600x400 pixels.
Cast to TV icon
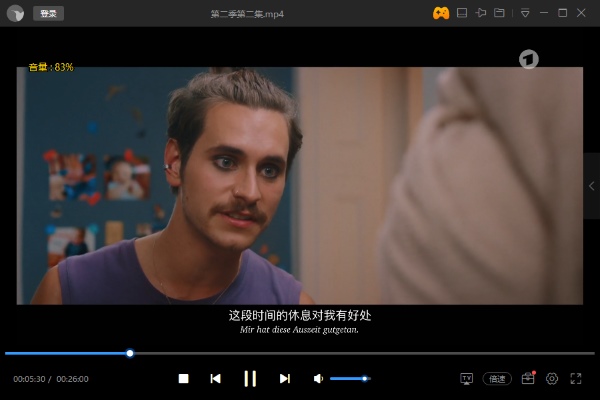[466, 379]
